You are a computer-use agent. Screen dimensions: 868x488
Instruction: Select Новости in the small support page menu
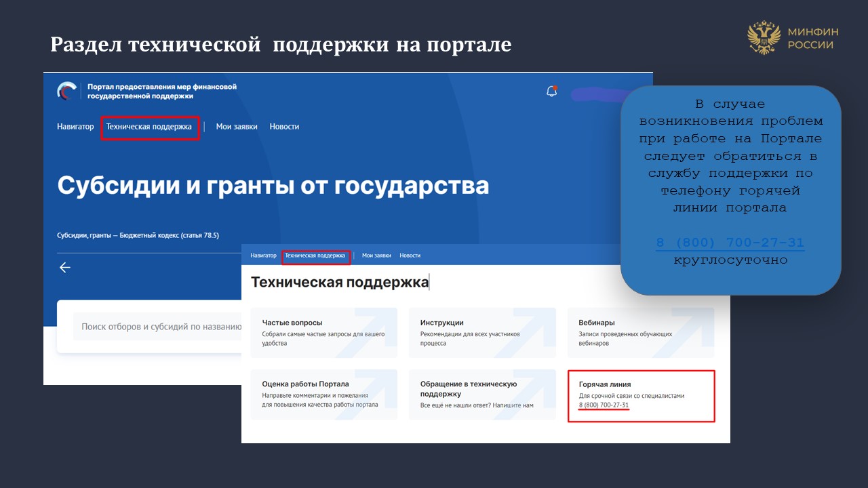(x=410, y=256)
